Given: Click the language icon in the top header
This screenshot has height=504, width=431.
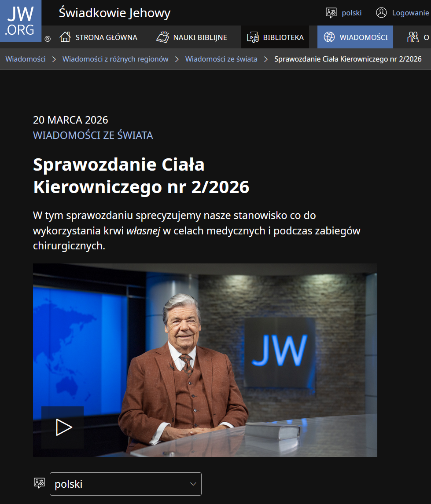Looking at the screenshot, I should [x=331, y=13].
